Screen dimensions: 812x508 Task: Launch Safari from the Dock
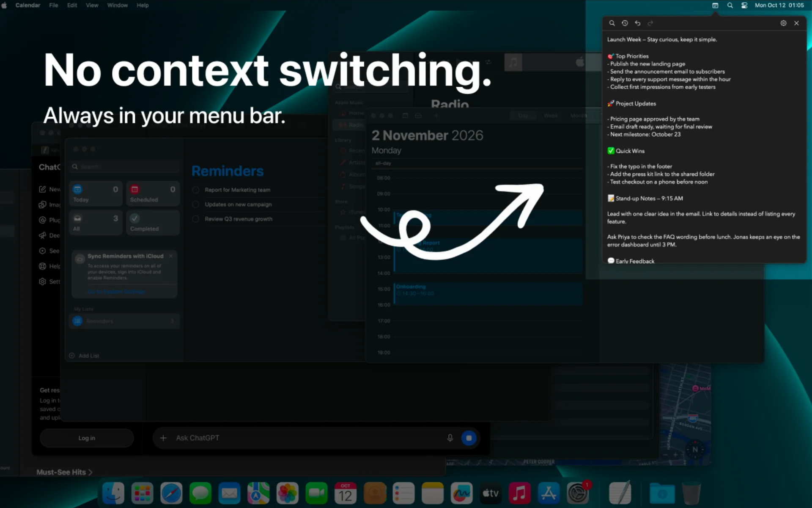171,493
